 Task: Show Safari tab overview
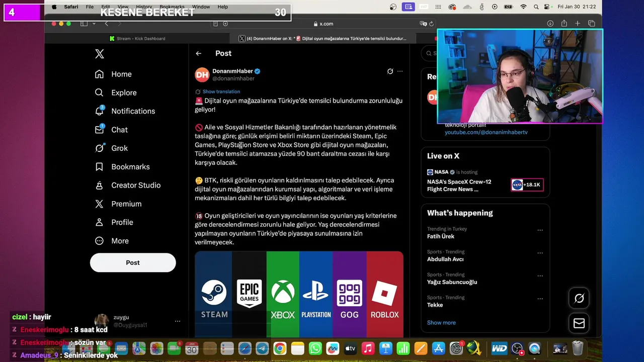tap(592, 24)
